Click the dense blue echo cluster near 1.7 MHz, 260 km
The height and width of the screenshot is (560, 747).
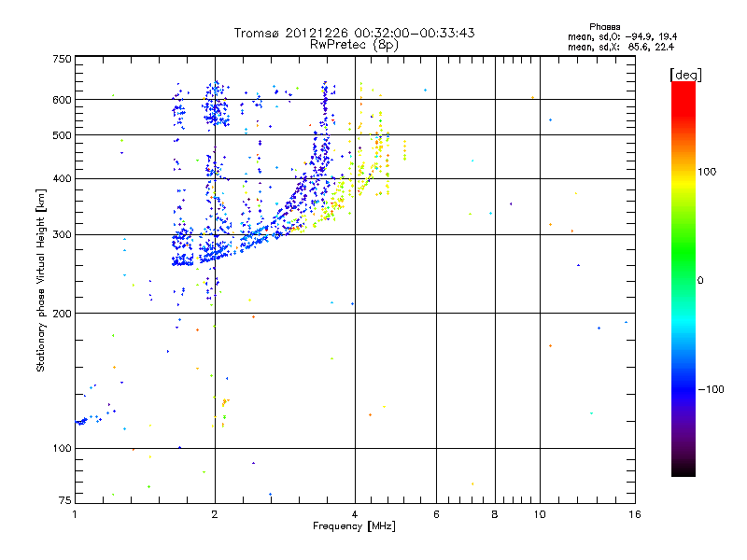click(182, 261)
